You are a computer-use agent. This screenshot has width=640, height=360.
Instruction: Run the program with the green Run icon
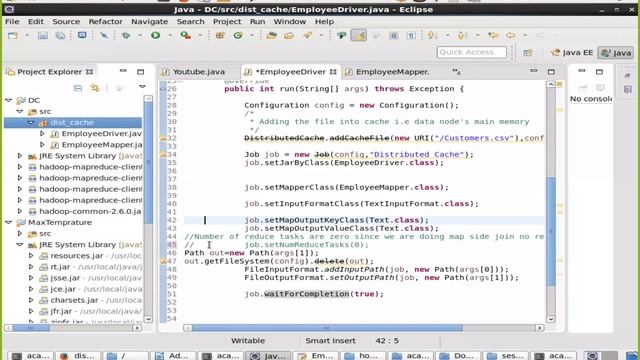tap(156, 36)
